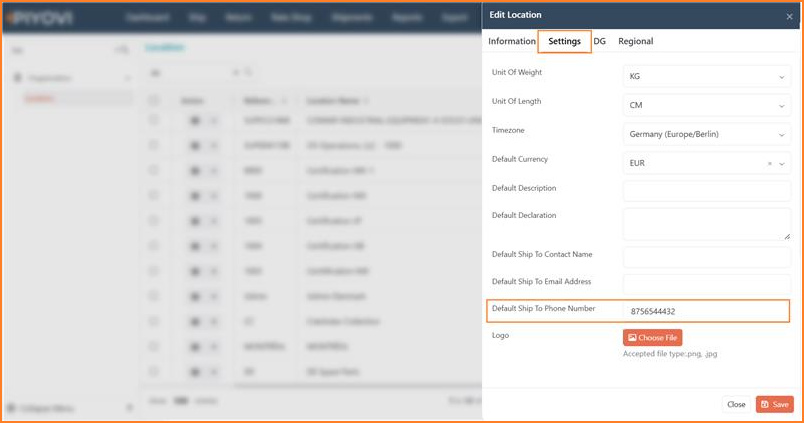Close the Edit Location panel with X
804x423 pixels.
(789, 16)
